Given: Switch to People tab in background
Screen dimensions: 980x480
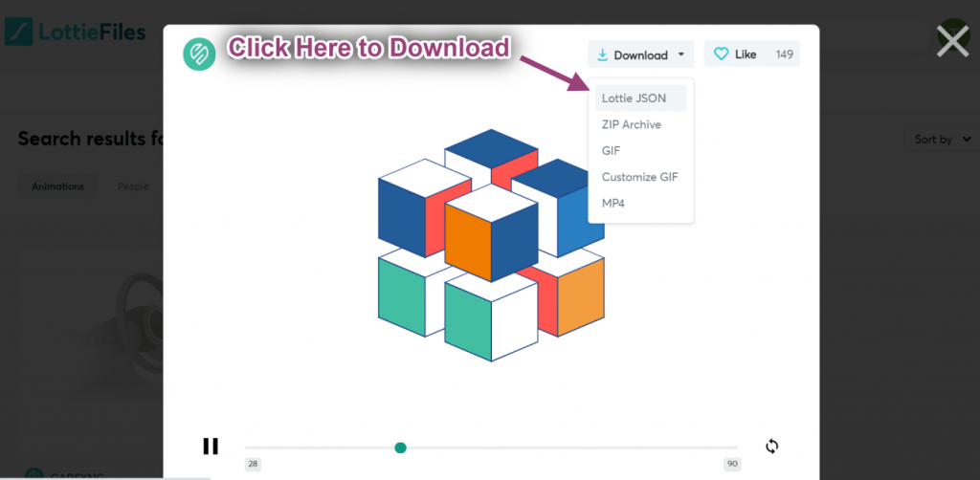Looking at the screenshot, I should pyautogui.click(x=133, y=186).
